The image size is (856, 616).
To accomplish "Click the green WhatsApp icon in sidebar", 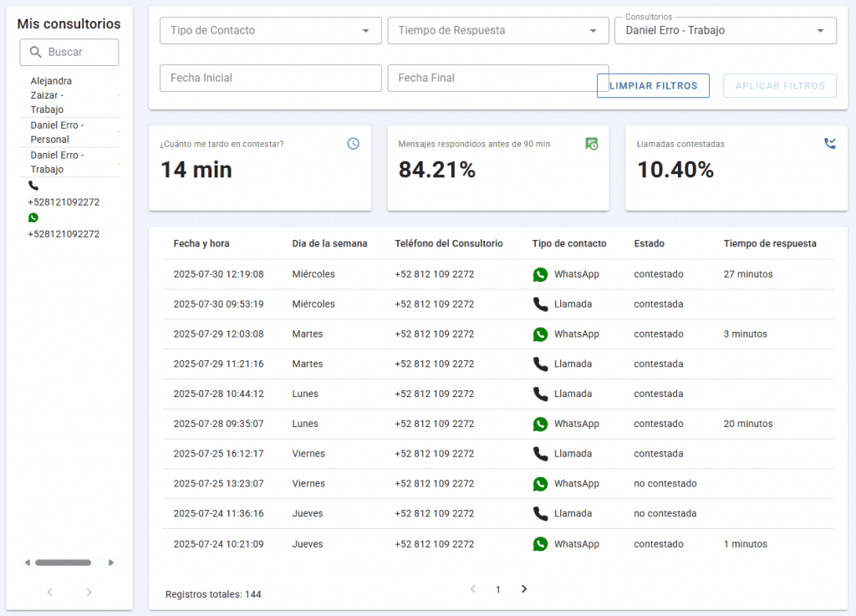I will 33,217.
